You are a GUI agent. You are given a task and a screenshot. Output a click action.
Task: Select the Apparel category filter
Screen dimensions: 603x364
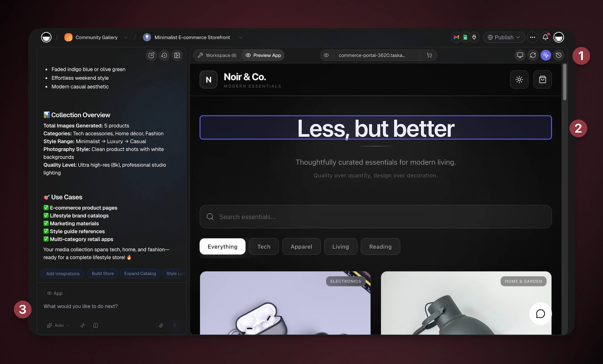301,247
